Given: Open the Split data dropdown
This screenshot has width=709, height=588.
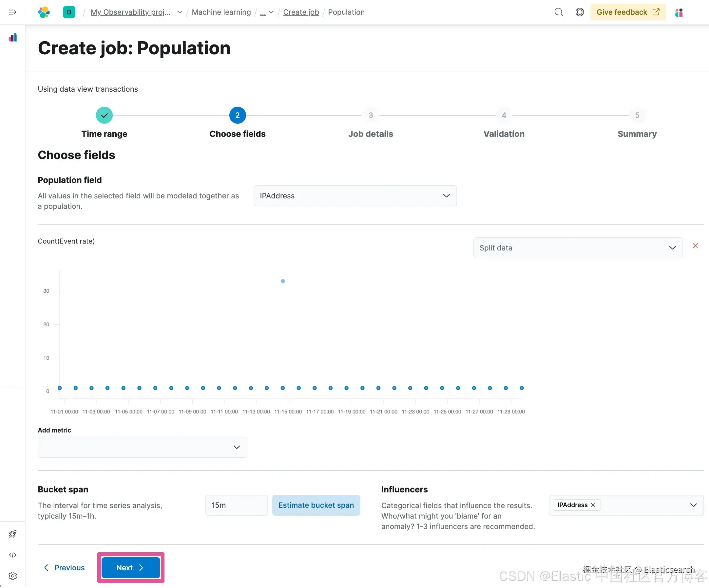Looking at the screenshot, I should click(x=578, y=248).
